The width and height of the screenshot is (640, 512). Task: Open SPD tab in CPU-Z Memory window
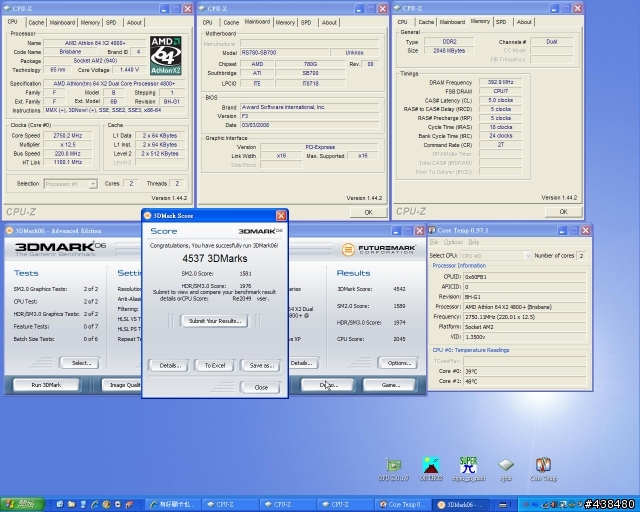pyautogui.click(x=501, y=22)
